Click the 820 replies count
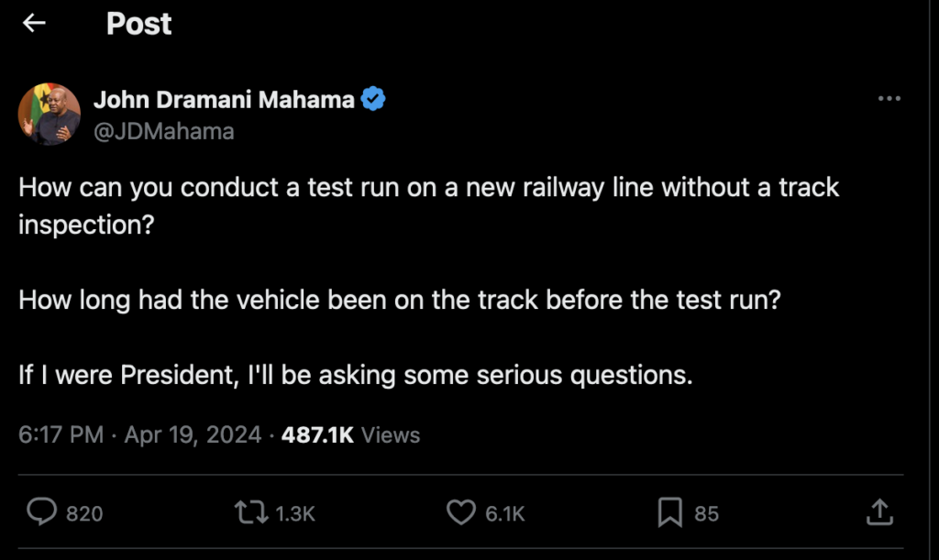The height and width of the screenshot is (560, 939). tap(84, 514)
